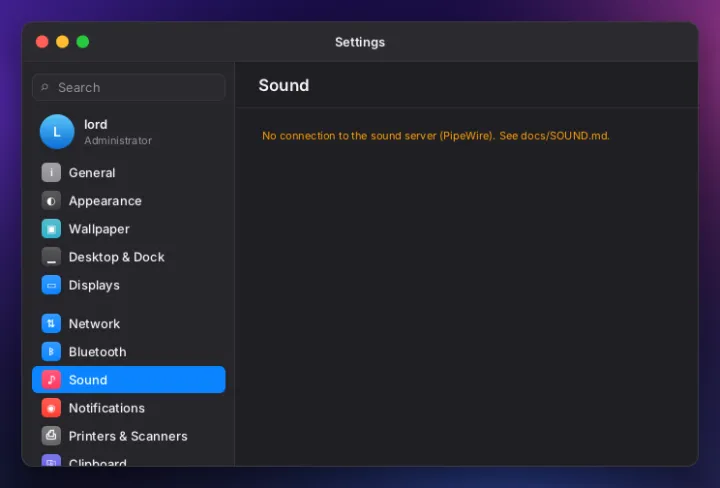720x488 pixels.
Task: Click the Displays monitor icon
Action: [51, 285]
